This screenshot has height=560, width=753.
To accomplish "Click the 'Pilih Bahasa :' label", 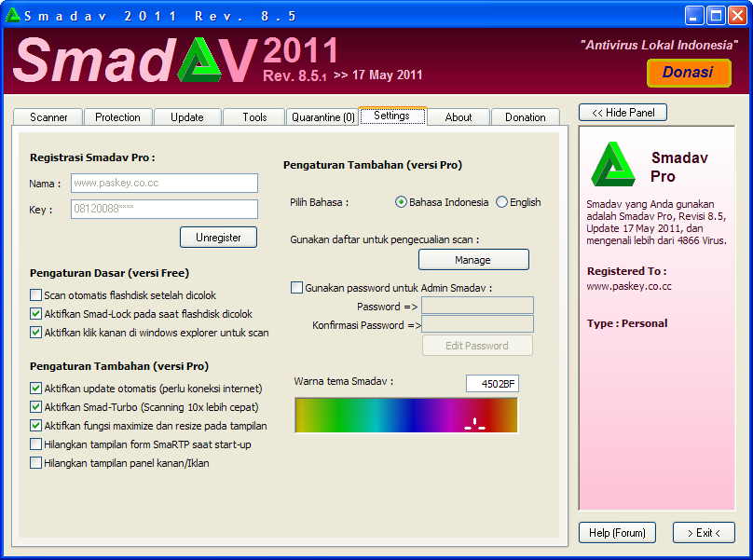I will coord(320,203).
